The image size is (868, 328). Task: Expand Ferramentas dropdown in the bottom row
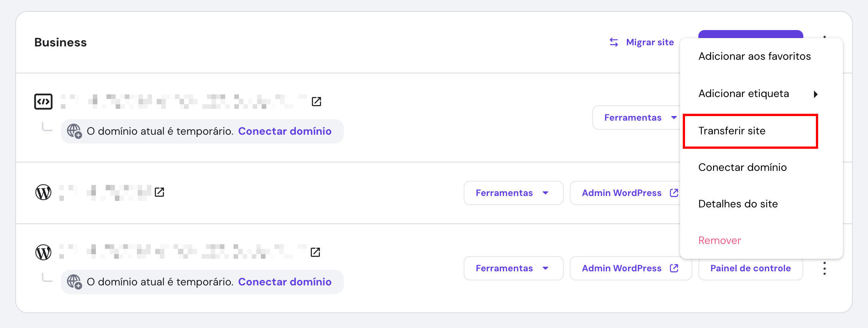click(x=513, y=268)
